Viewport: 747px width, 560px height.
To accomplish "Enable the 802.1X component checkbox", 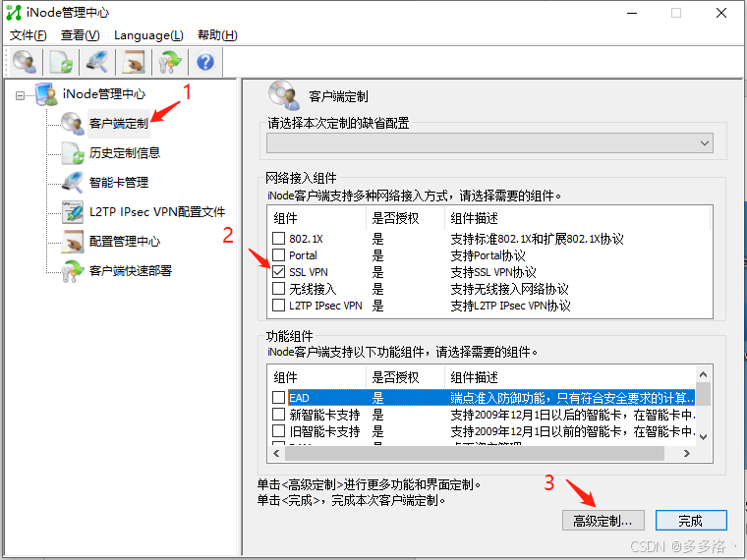I will coord(279,238).
